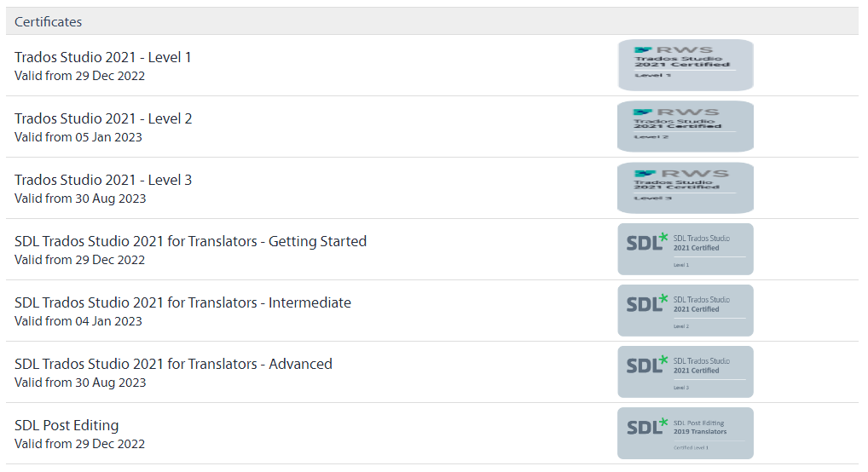Select the SDL Getting Started Level 1 badge
868x472 pixels.
(686, 249)
